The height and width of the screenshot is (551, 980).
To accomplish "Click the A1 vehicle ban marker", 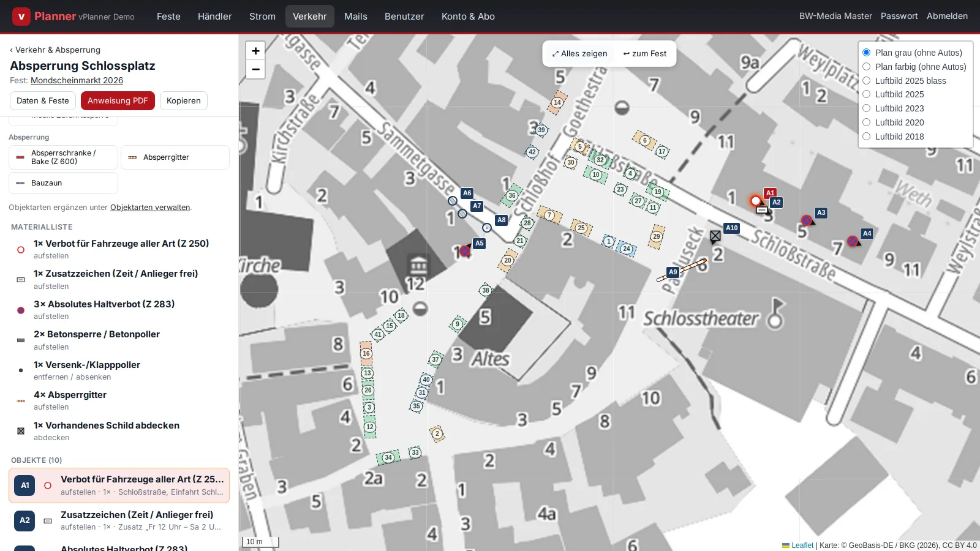I will (x=756, y=201).
